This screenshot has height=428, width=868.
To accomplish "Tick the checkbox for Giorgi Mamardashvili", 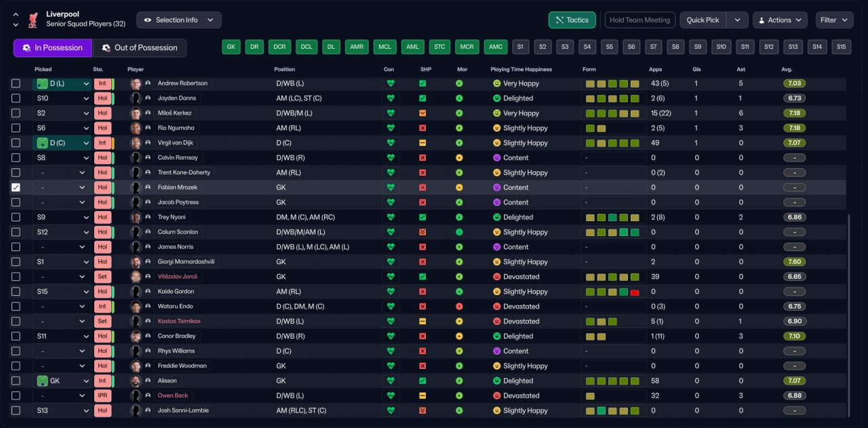I will tap(16, 262).
